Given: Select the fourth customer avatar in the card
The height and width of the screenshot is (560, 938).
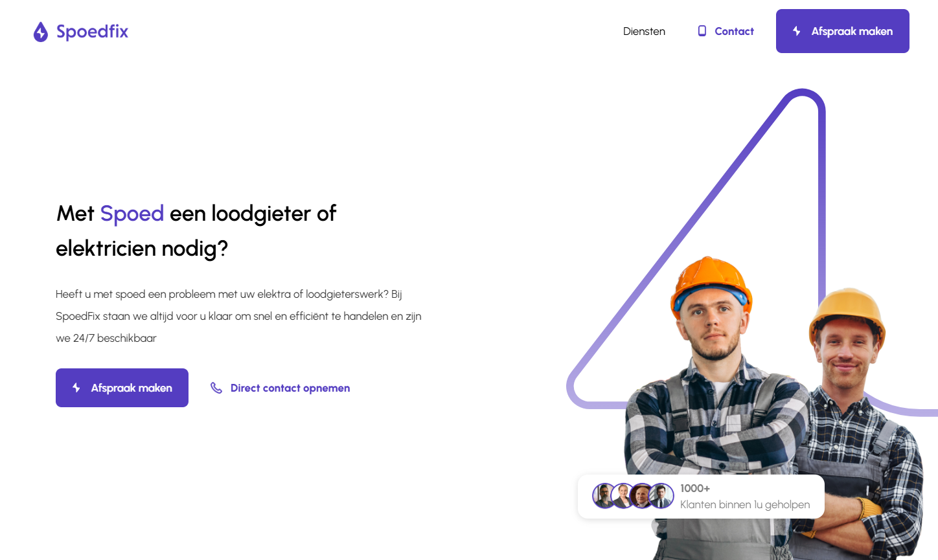Looking at the screenshot, I should coord(661,496).
